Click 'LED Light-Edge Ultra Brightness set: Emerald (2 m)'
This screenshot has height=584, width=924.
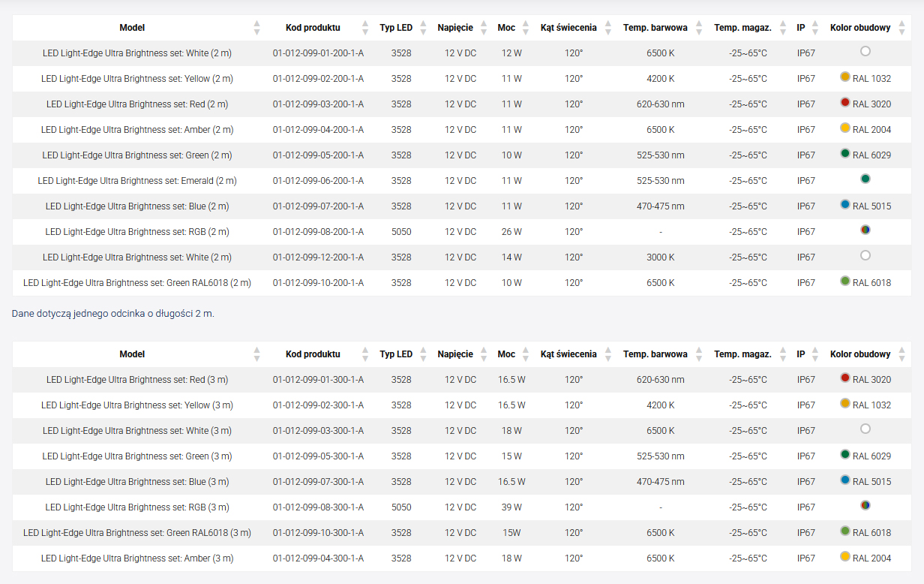(x=137, y=181)
